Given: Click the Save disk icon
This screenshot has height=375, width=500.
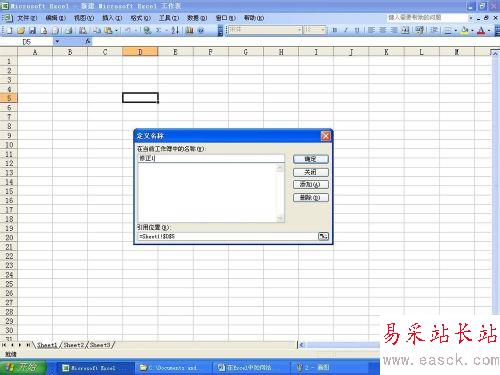Looking at the screenshot, I should 32,31.
